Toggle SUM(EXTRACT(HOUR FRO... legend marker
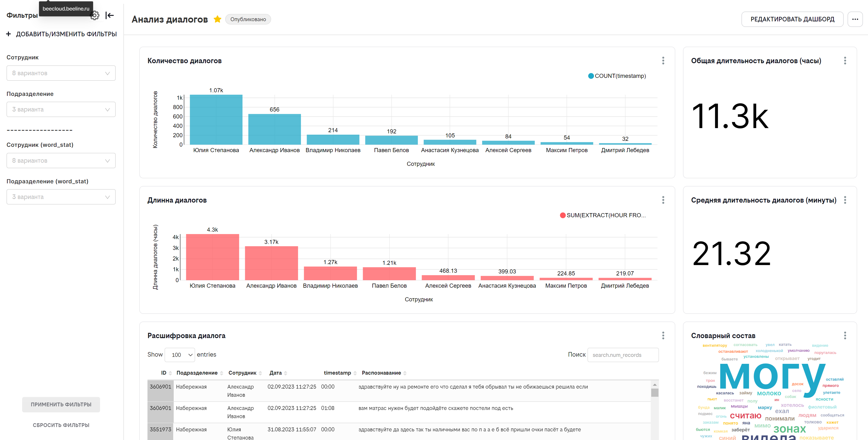The height and width of the screenshot is (440, 868). tap(562, 215)
